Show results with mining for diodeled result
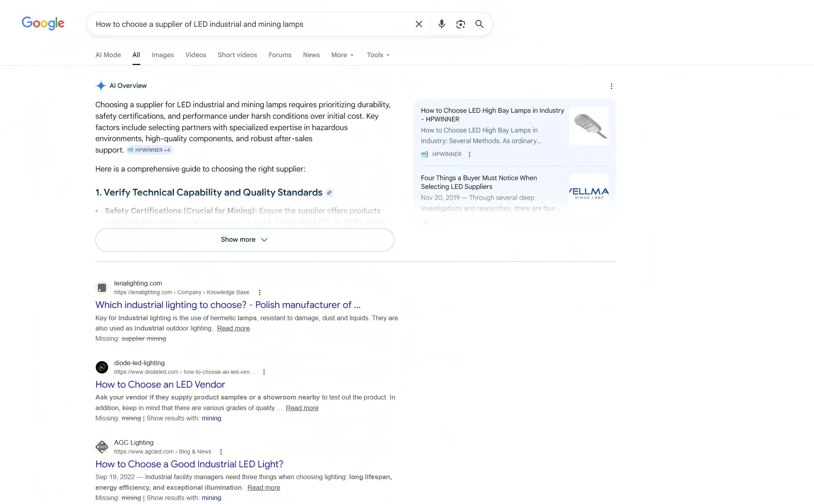The height and width of the screenshot is (504, 814). coord(211,418)
